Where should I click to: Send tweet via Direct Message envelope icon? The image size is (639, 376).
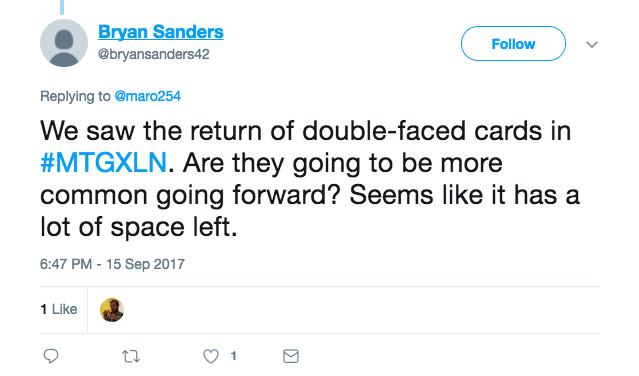coord(291,356)
